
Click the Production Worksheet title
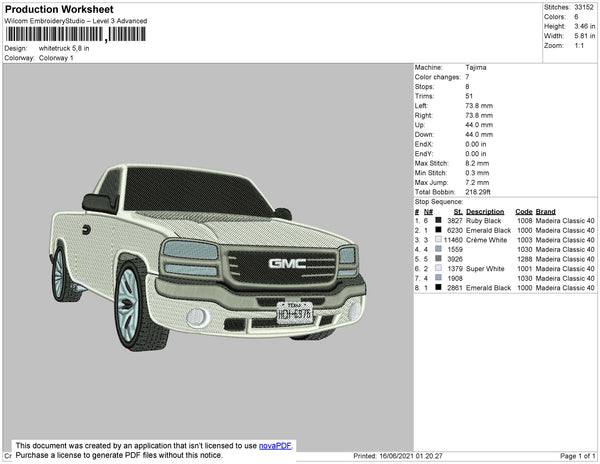tap(59, 9)
